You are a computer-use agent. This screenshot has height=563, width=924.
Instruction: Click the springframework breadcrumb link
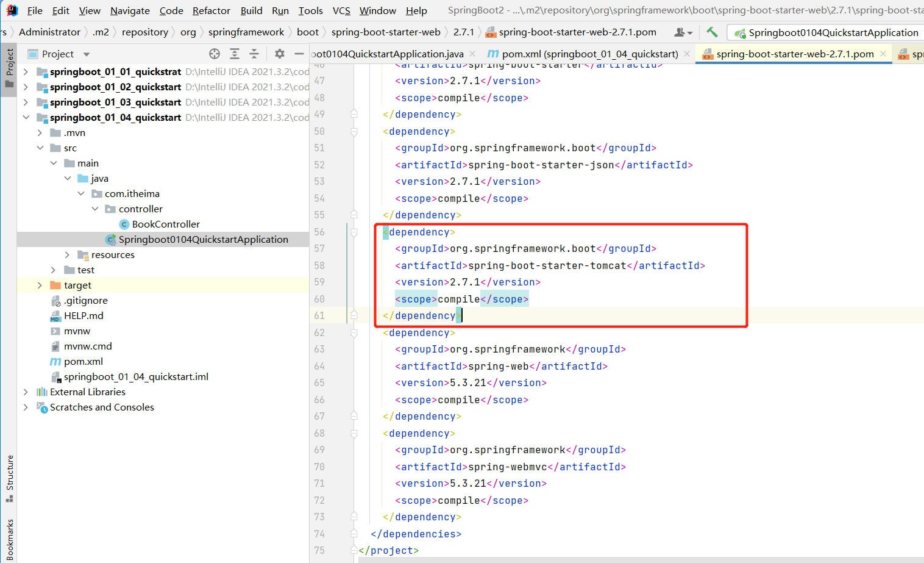pyautogui.click(x=246, y=32)
